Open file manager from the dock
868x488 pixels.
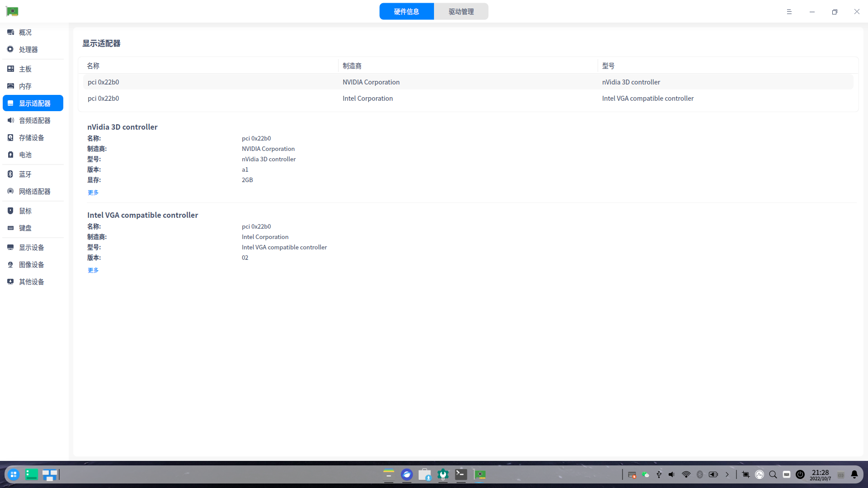[389, 474]
